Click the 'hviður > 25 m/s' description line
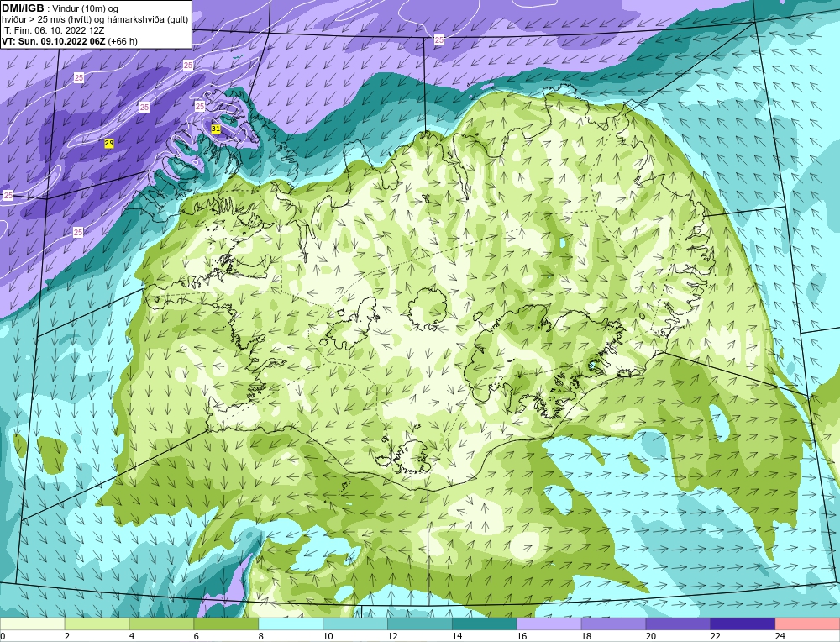The image size is (840, 642). 96,20
